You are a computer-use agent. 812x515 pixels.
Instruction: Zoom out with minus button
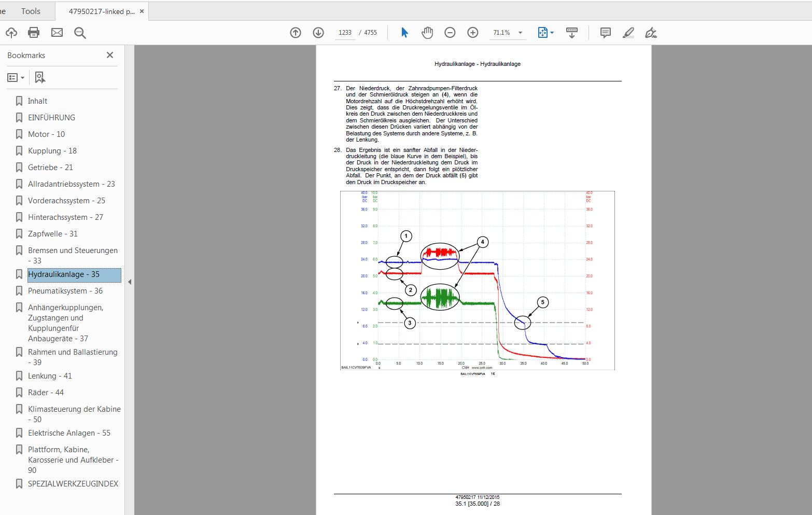coord(450,33)
